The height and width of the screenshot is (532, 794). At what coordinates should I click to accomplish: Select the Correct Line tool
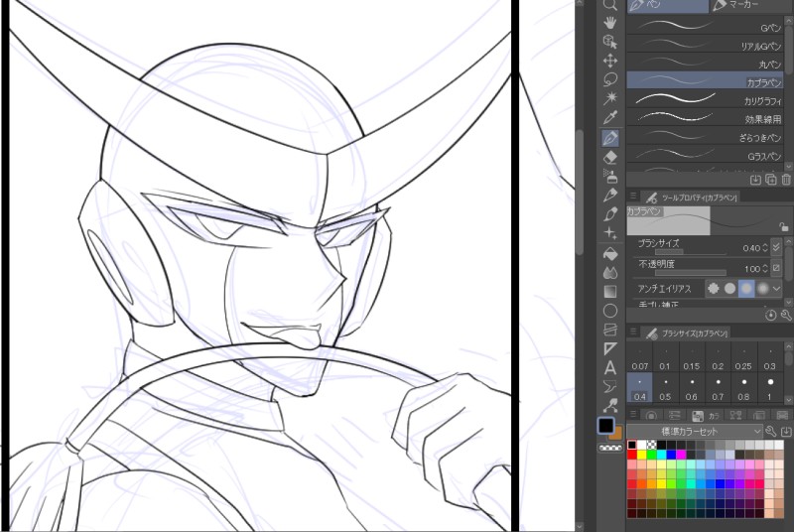610,406
